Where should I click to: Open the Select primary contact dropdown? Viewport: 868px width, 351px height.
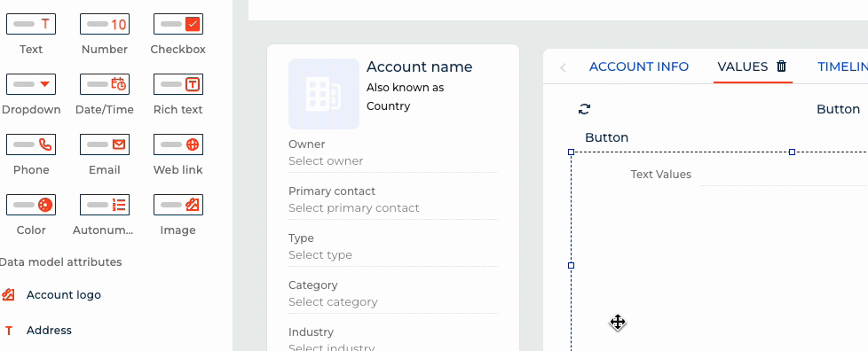(393, 208)
